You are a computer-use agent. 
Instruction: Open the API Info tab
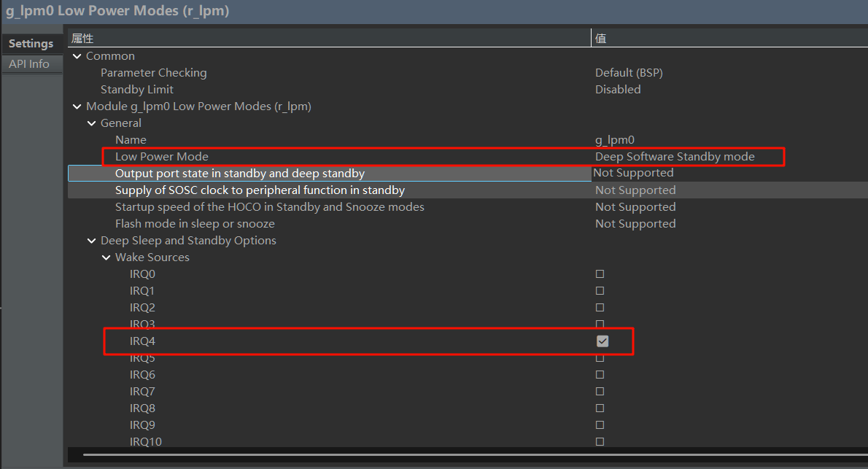pyautogui.click(x=29, y=63)
